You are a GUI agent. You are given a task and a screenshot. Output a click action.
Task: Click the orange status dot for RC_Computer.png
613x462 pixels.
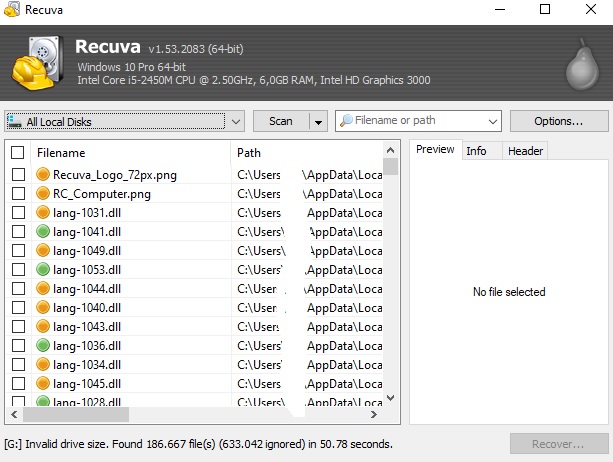[x=43, y=193]
